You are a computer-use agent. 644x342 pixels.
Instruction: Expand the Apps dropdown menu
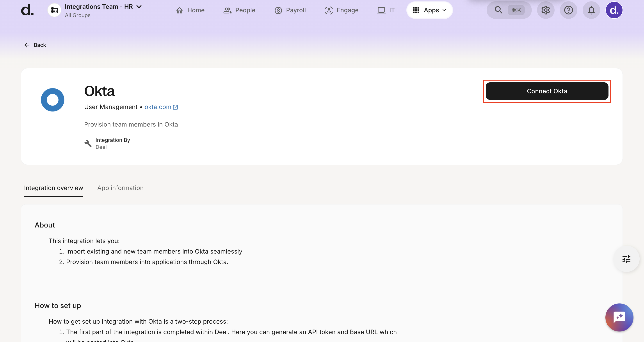click(429, 10)
